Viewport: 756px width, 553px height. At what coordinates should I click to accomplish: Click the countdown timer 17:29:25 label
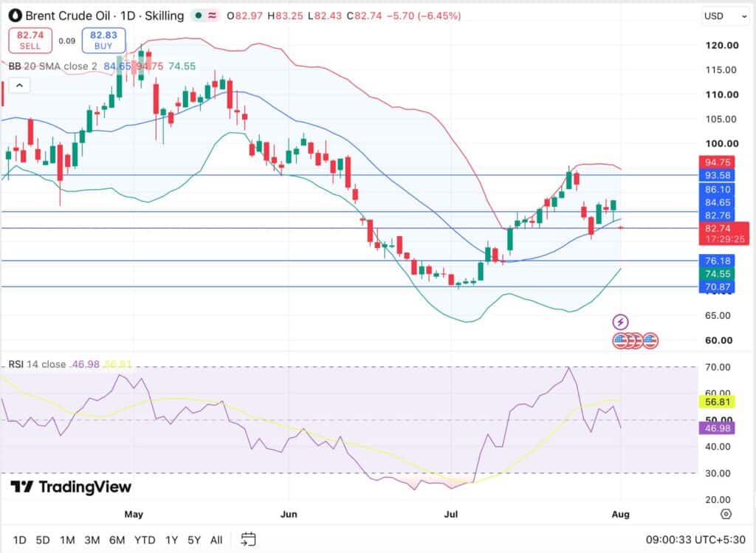point(725,239)
